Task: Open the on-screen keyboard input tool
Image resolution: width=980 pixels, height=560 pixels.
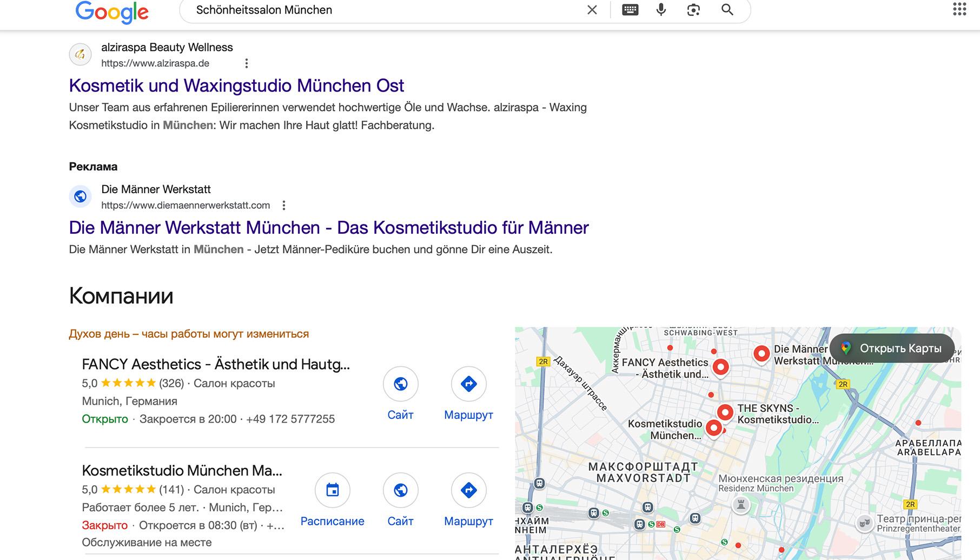Action: 630,10
